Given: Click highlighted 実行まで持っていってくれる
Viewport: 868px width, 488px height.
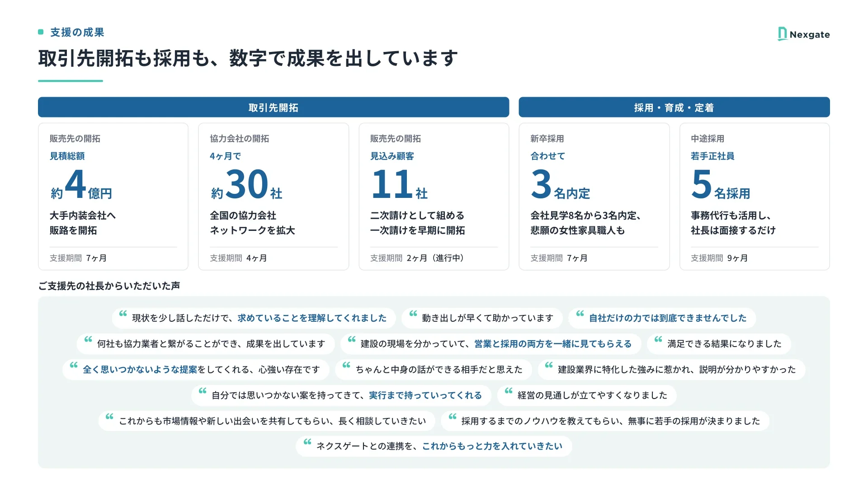Looking at the screenshot, I should coord(425,395).
